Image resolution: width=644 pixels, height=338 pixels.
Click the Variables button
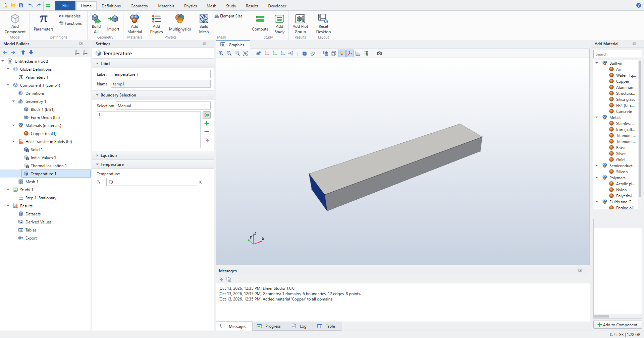(70, 16)
